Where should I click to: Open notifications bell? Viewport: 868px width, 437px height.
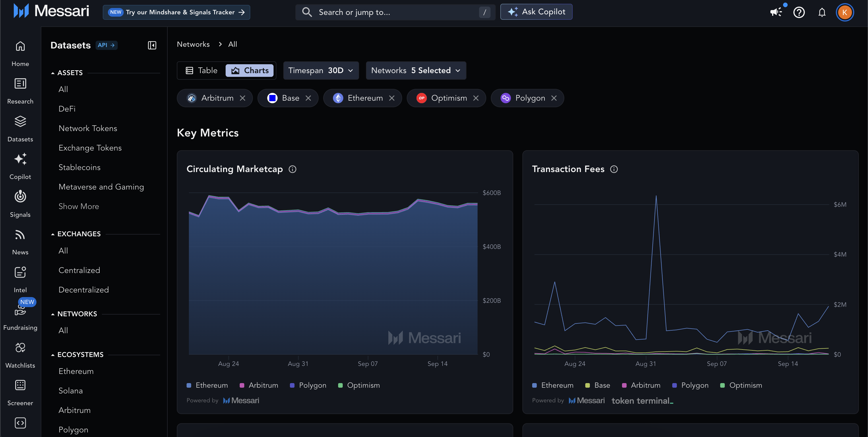[x=822, y=12]
